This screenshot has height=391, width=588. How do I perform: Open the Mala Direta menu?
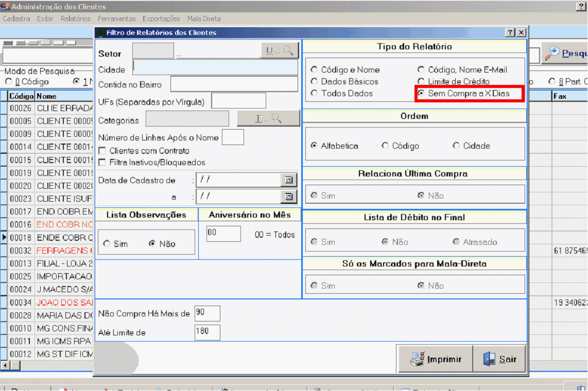(204, 19)
